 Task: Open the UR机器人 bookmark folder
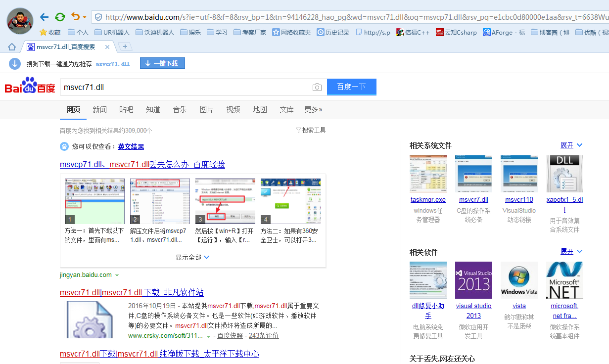[x=112, y=33]
